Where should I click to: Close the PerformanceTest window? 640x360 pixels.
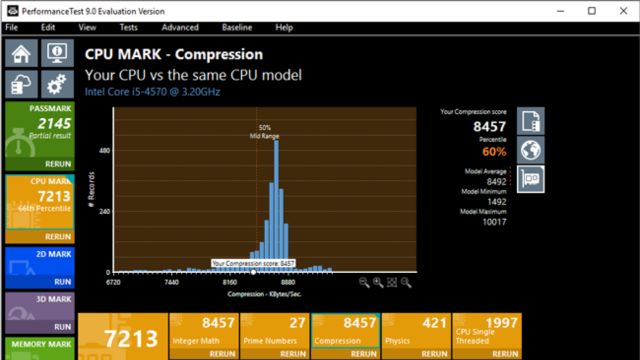[624, 11]
